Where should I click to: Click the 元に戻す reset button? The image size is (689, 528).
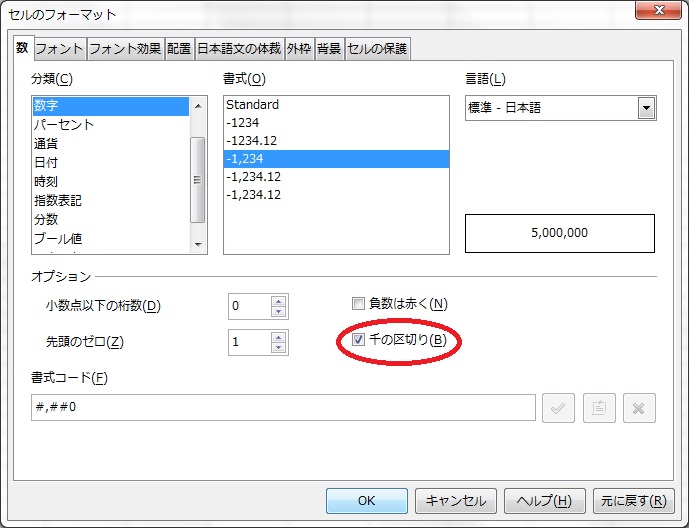coord(634,501)
